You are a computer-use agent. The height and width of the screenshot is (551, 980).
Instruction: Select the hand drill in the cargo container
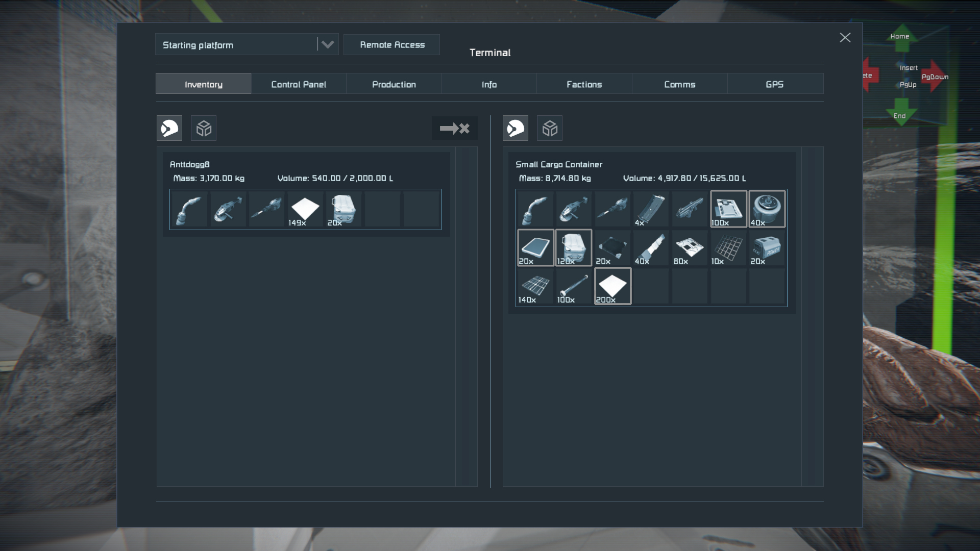coord(612,209)
